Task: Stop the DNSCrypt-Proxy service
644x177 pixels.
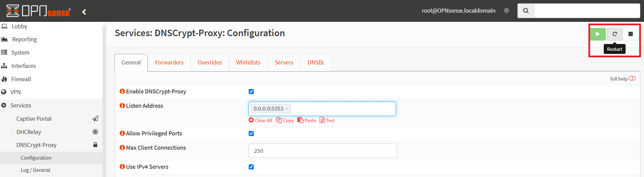Action: point(630,34)
